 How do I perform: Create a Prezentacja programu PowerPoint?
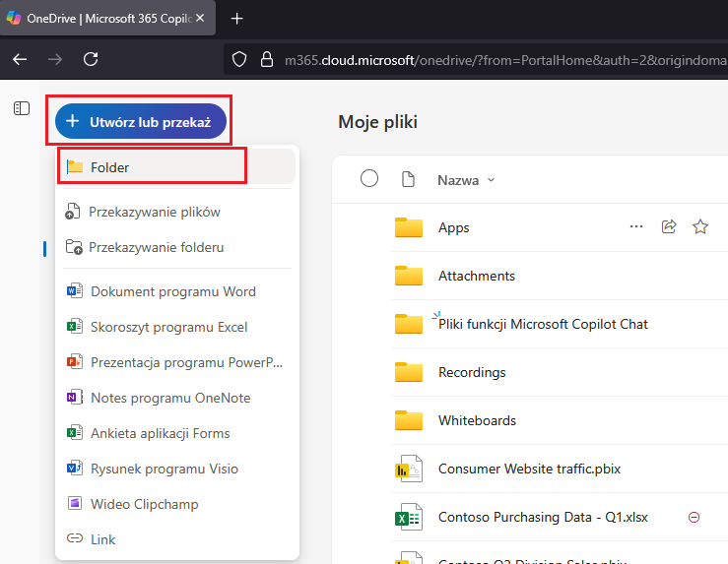177,362
